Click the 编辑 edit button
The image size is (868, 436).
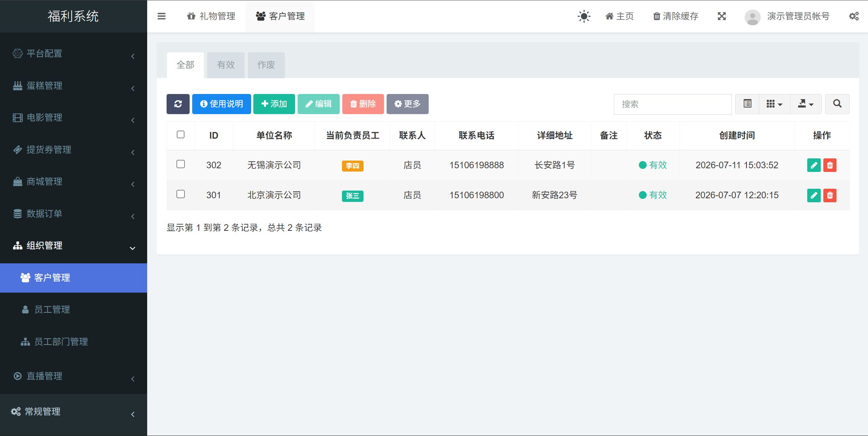[x=318, y=104]
